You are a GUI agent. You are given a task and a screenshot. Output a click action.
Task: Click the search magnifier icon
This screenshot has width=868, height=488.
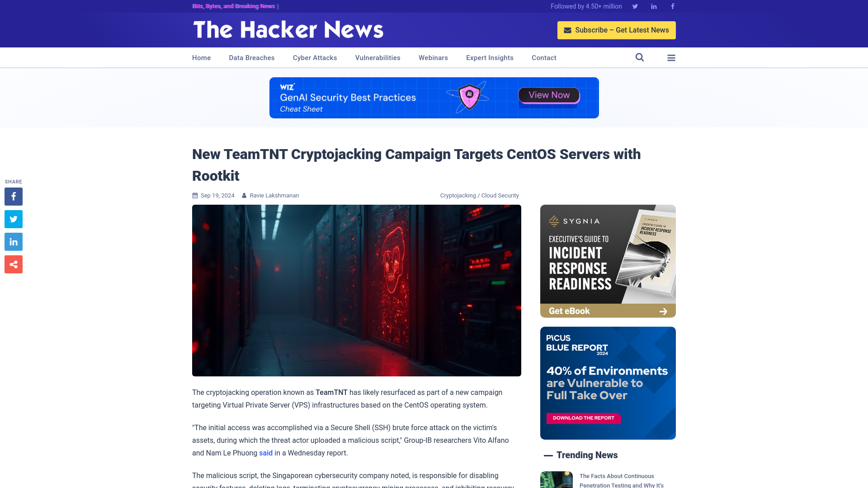coord(640,57)
